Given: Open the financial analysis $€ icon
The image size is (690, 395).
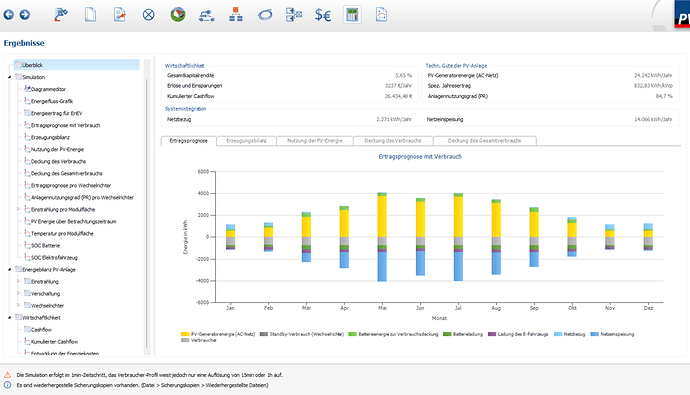Looking at the screenshot, I should (x=323, y=15).
